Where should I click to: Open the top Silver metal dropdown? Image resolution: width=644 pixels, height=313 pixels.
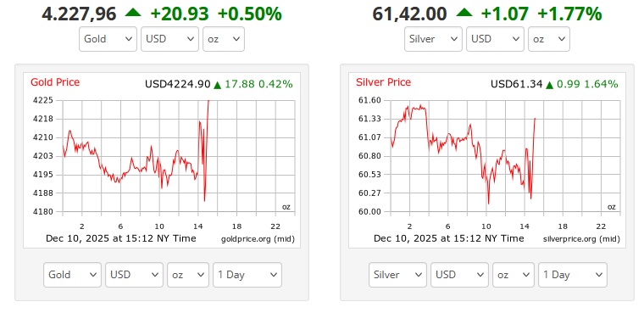pyautogui.click(x=433, y=39)
